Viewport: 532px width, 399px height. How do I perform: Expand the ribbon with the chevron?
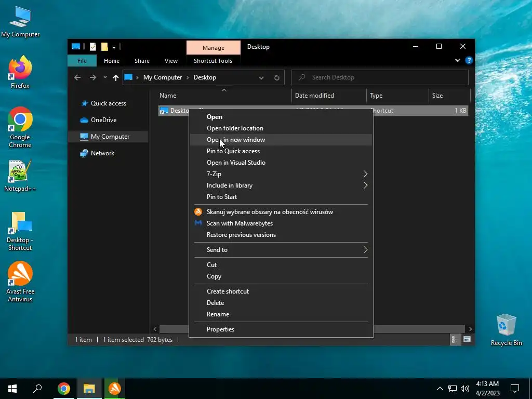click(x=458, y=60)
